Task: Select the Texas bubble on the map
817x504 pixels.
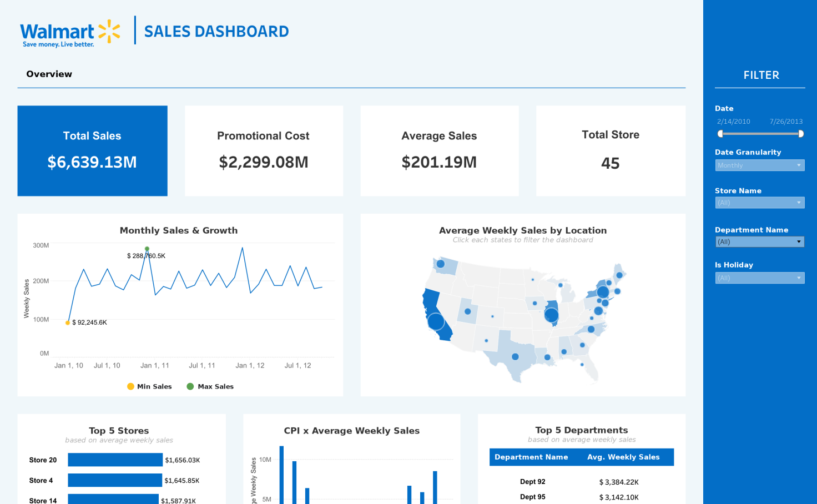Action: click(515, 356)
